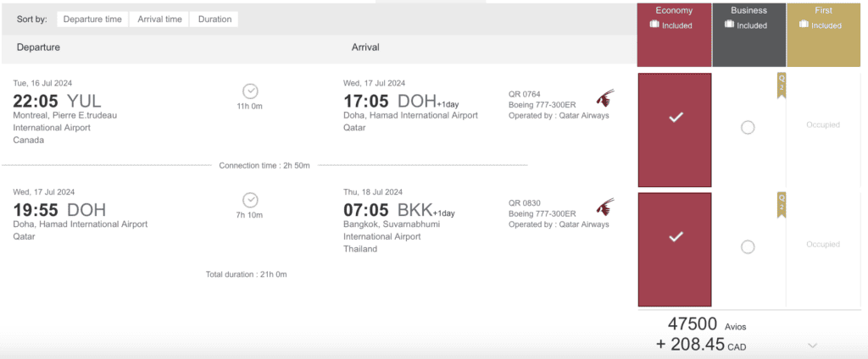The image size is (868, 359).
Task: Select Business class for YUL to DOH flight
Action: pos(748,127)
